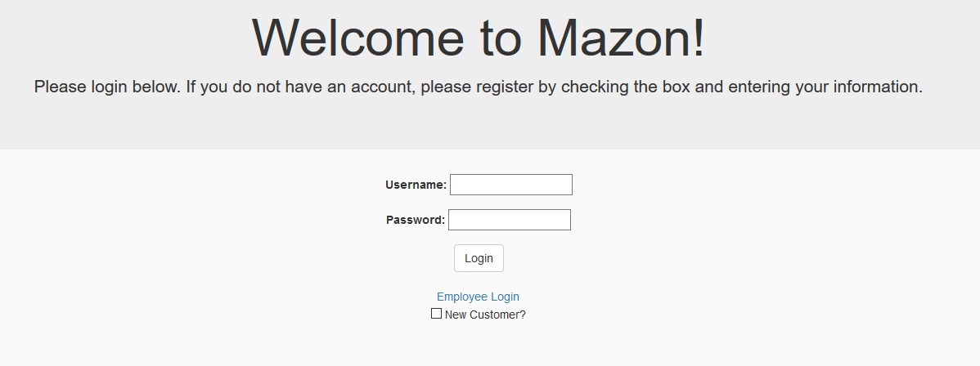Click the bold 'Password:' label
The height and width of the screenshot is (366, 980).
416,220
